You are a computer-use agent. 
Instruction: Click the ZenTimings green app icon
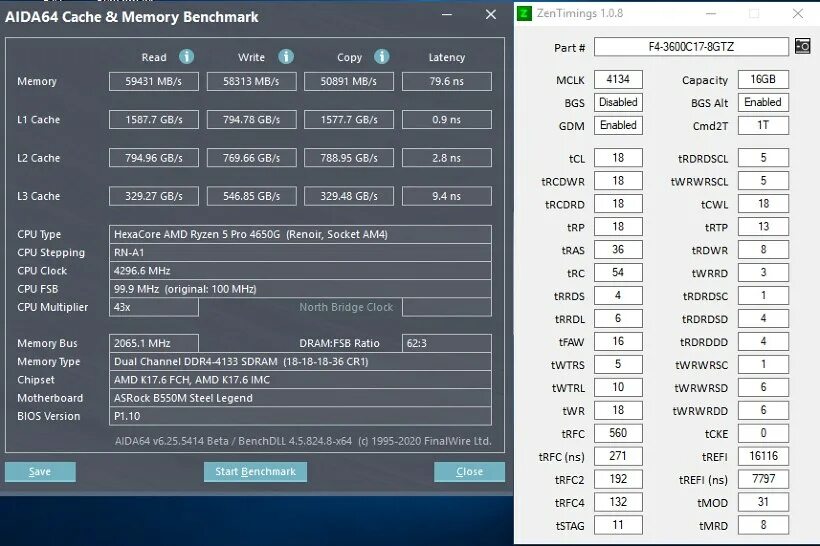[x=524, y=13]
